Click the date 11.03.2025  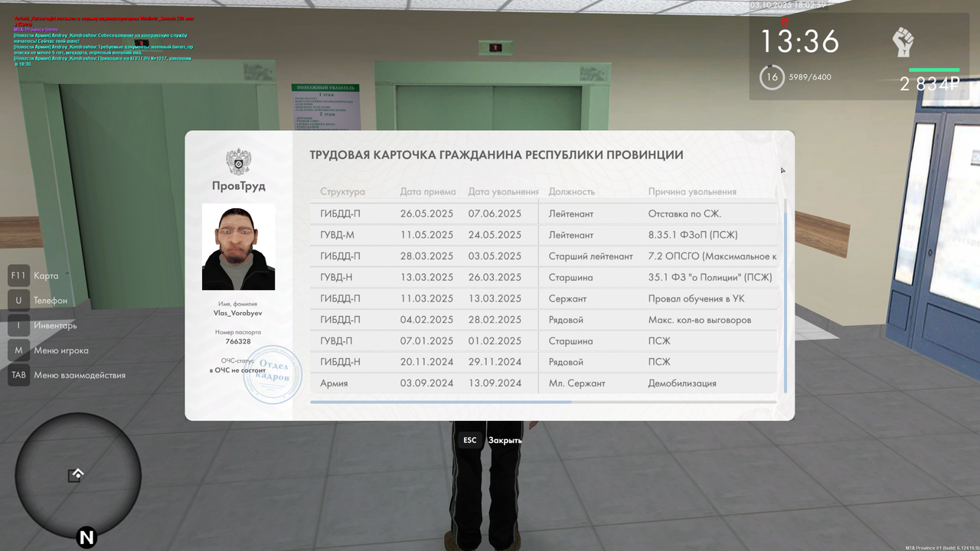[426, 298]
